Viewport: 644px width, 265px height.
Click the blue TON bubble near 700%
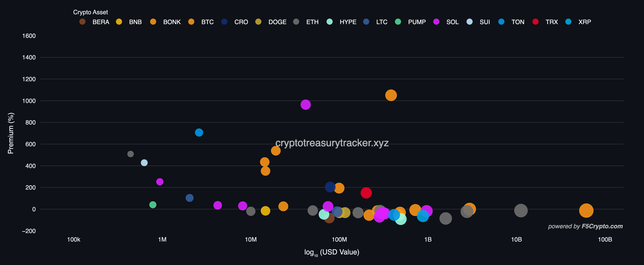(x=199, y=132)
